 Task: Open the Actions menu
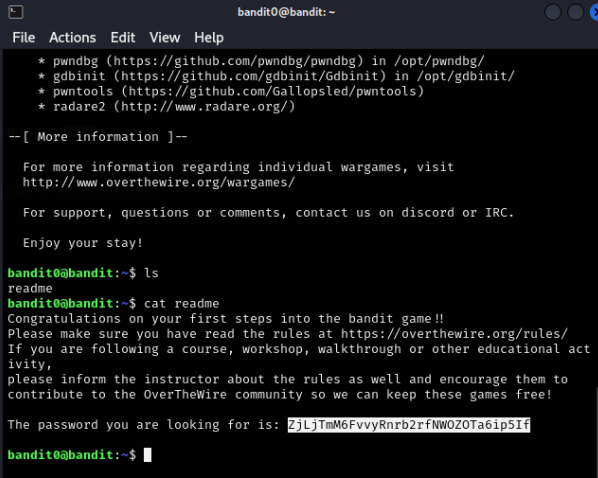click(x=72, y=38)
